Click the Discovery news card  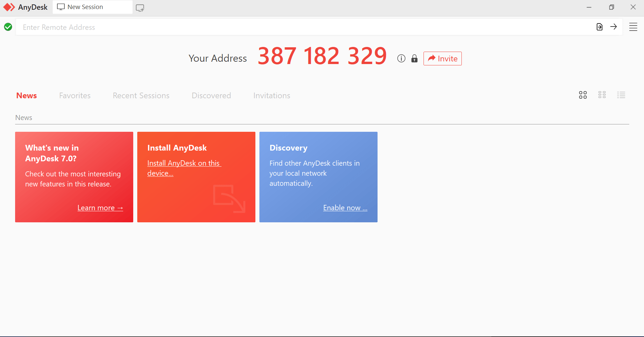click(318, 177)
